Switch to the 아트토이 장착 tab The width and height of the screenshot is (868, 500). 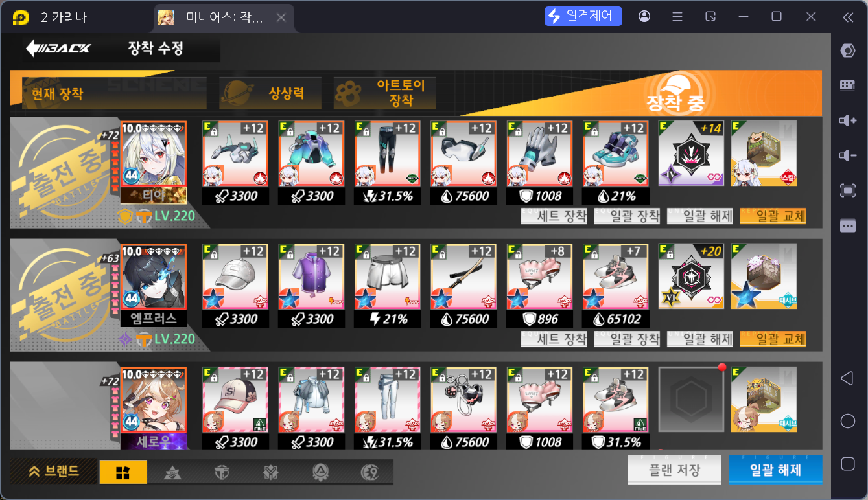pyautogui.click(x=386, y=93)
